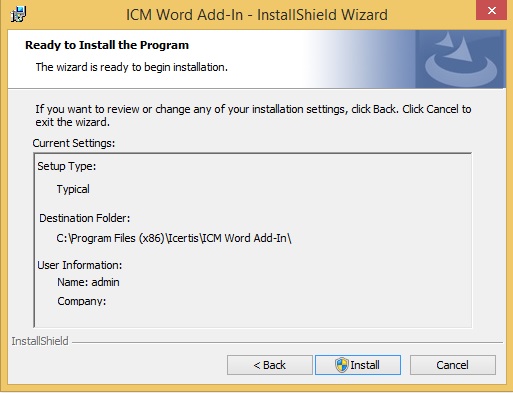The image size is (513, 393).
Task: Close the InstallShield Wizard window
Action: (491, 10)
